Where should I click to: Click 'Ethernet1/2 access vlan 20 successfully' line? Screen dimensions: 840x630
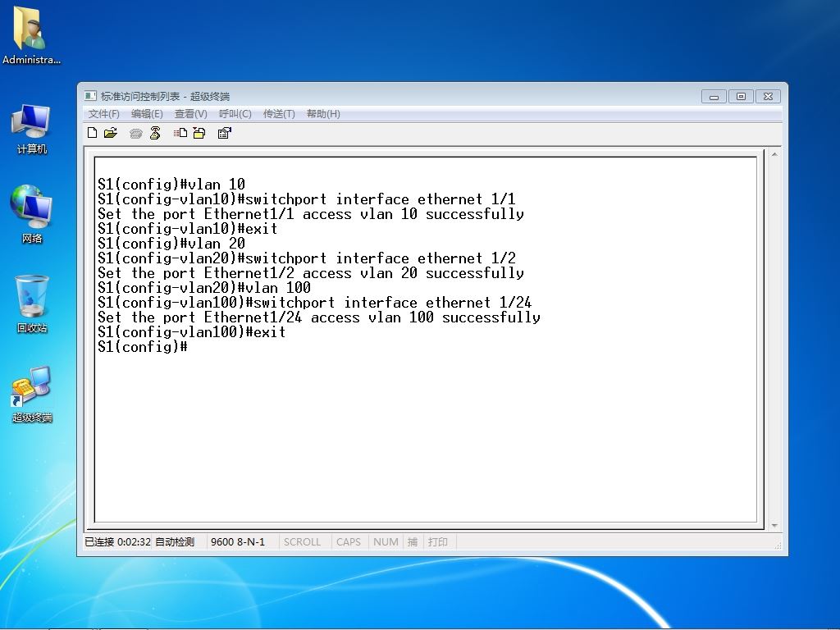[x=311, y=273]
